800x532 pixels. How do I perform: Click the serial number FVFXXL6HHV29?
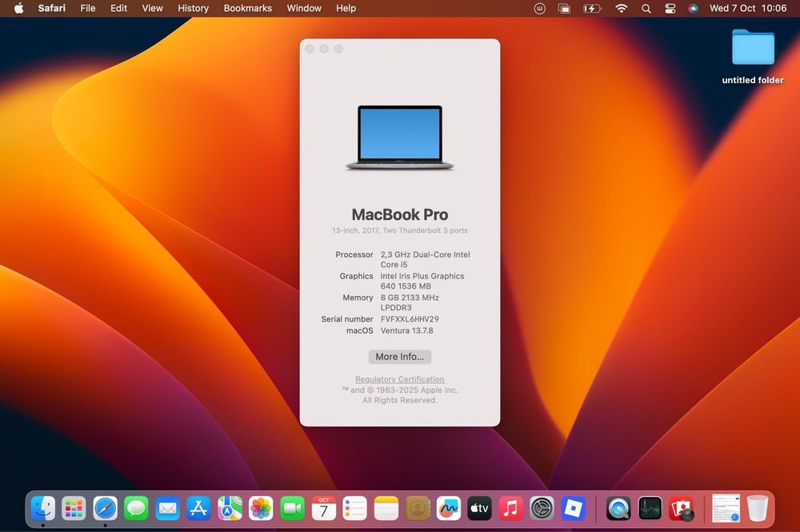(x=410, y=318)
